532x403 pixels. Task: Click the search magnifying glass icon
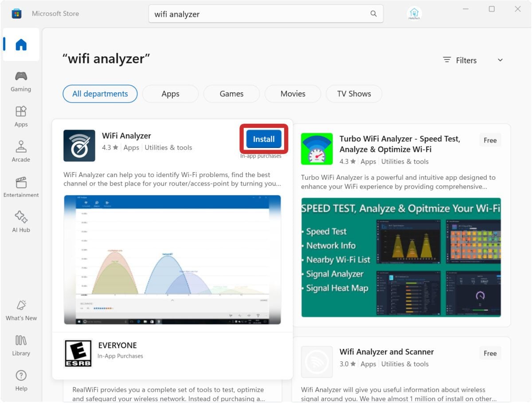tap(373, 14)
